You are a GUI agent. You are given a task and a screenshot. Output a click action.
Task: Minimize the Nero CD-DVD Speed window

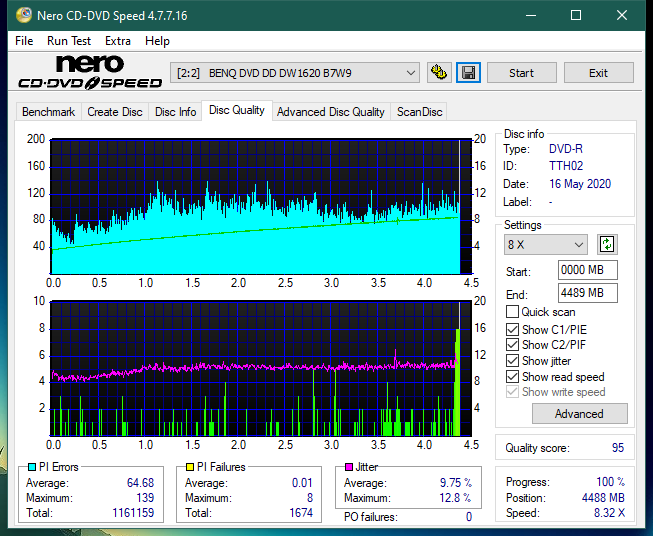coord(531,15)
